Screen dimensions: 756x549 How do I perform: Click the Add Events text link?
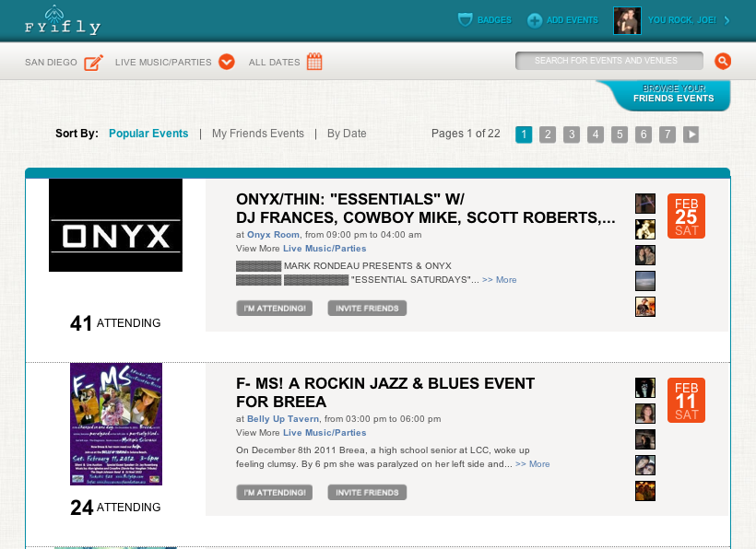pyautogui.click(x=573, y=20)
